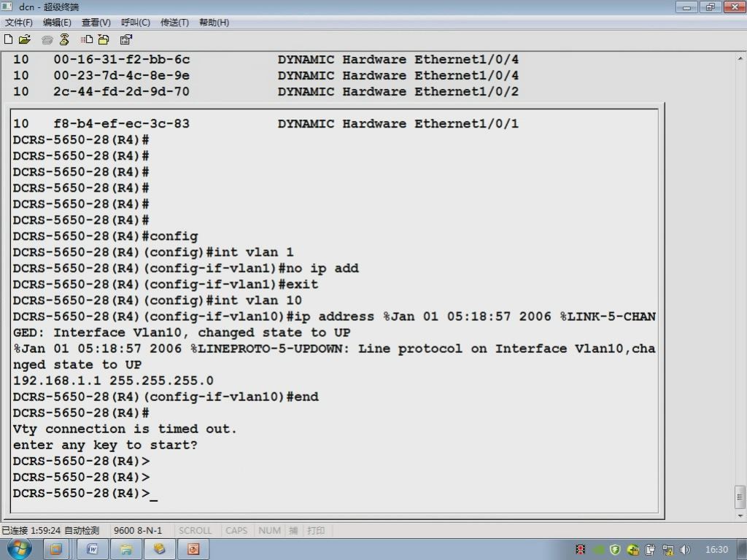747x560 pixels.
Task: Click the Show desktop strip
Action: tap(742, 550)
